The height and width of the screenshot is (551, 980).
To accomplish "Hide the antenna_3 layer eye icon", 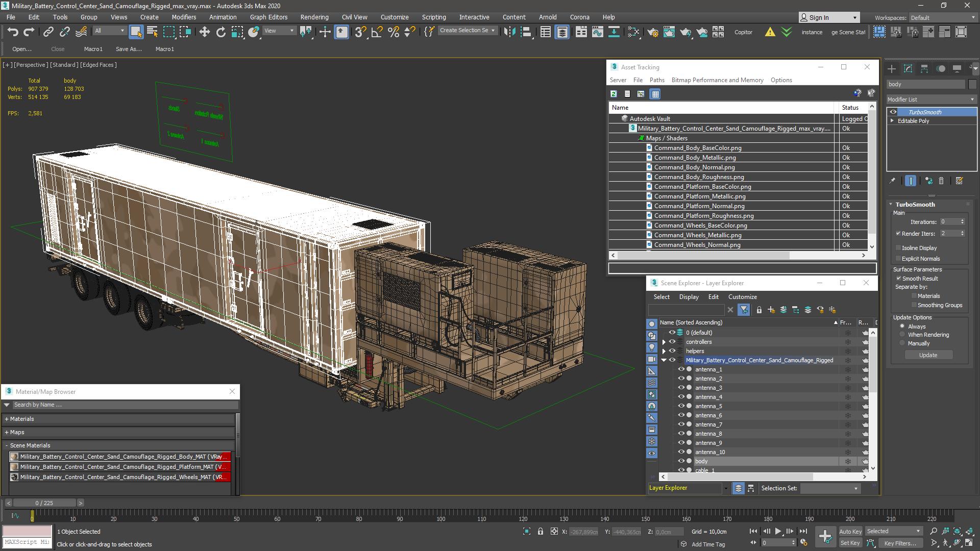I will (x=680, y=388).
